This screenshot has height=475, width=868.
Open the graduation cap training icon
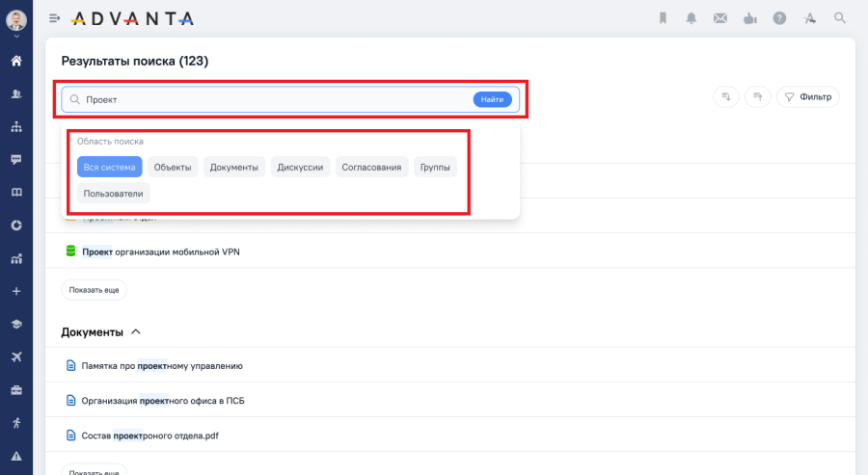tap(16, 324)
